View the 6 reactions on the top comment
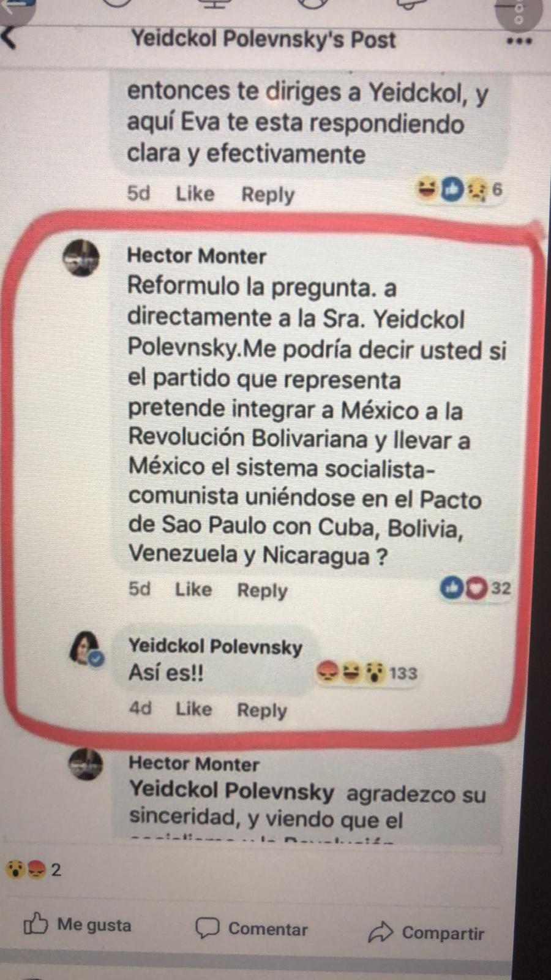This screenshot has height=980, width=551. (x=459, y=190)
